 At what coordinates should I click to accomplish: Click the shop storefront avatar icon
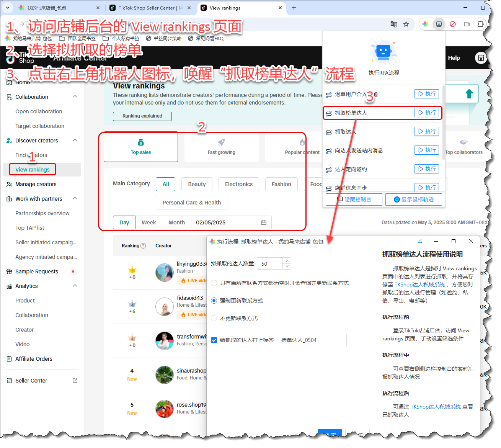click(481, 58)
